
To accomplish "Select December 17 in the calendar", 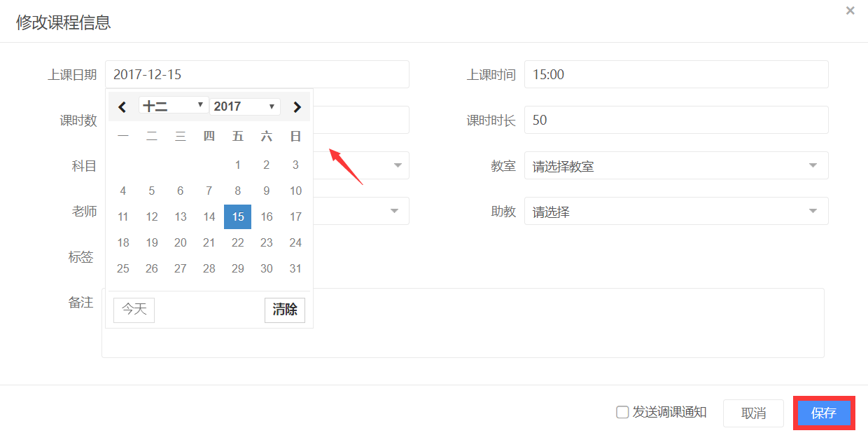I will pos(295,217).
